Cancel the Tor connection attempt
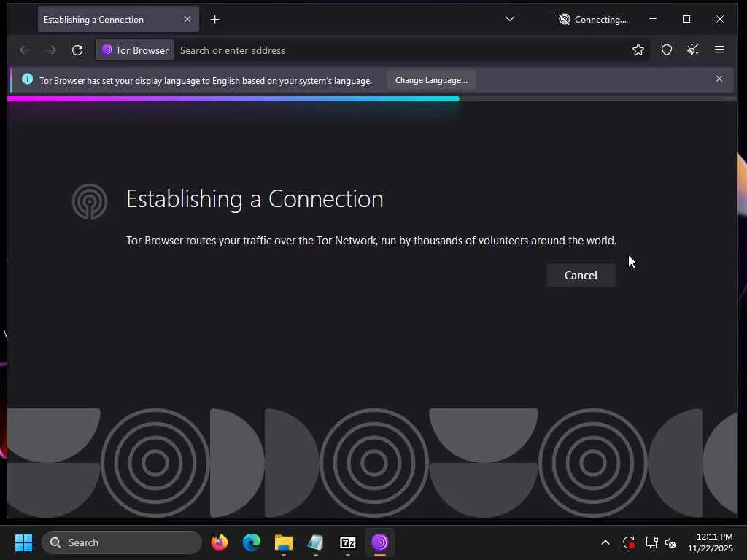747x560 pixels. (x=580, y=275)
